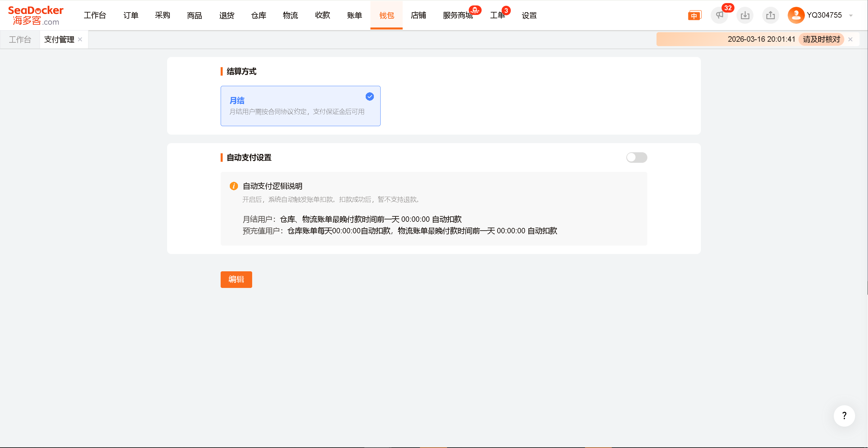
Task: Expand the account dropdown arrow
Action: point(851,16)
